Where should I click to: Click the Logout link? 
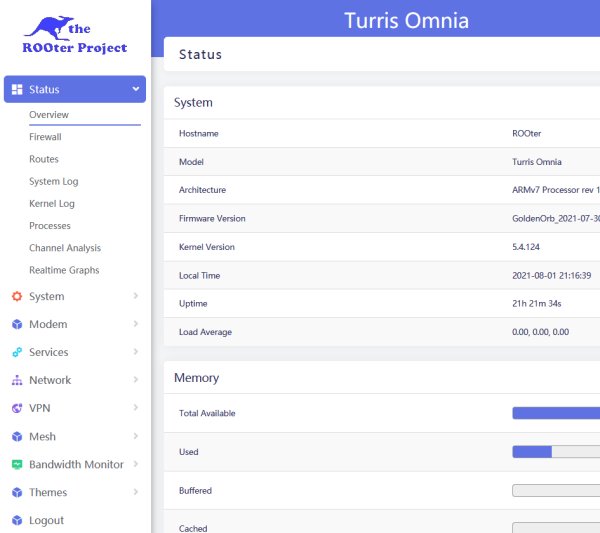46,520
